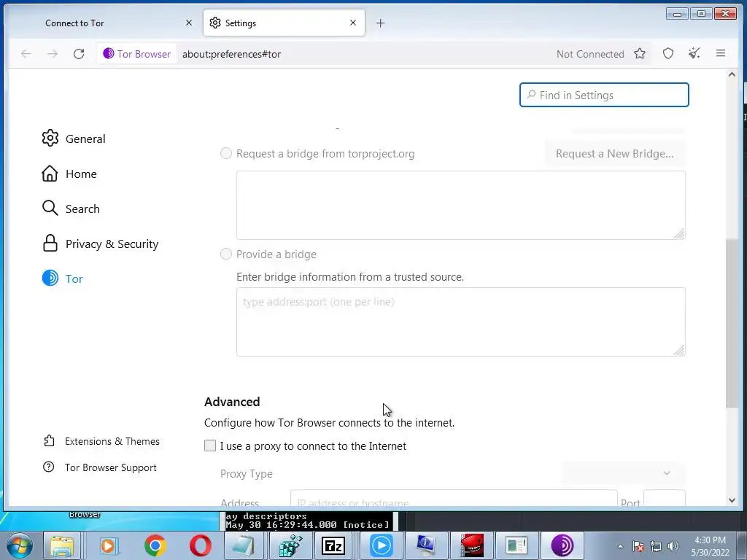The height and width of the screenshot is (560, 747).
Task: Close the Settings tab
Action: pos(353,23)
